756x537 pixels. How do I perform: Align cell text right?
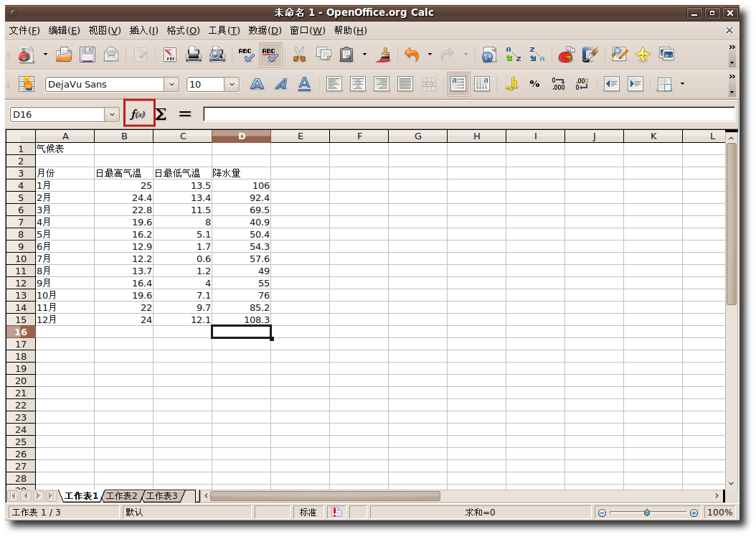click(x=382, y=85)
